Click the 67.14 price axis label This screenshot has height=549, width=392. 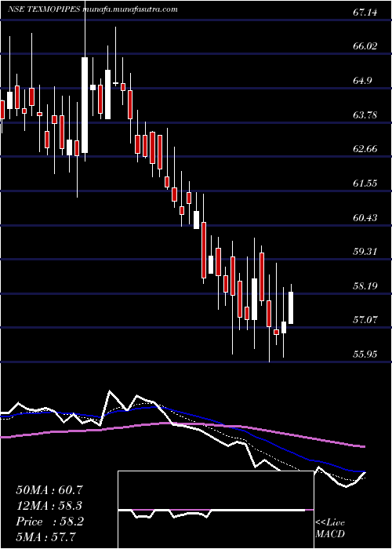point(365,13)
